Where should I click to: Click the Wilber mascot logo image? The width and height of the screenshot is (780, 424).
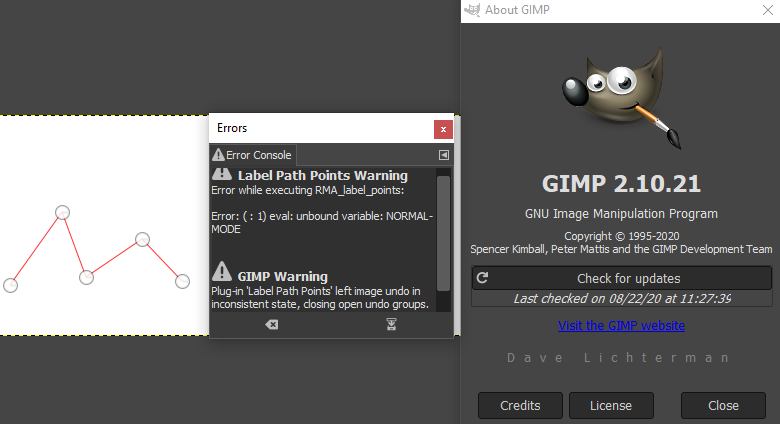(621, 98)
